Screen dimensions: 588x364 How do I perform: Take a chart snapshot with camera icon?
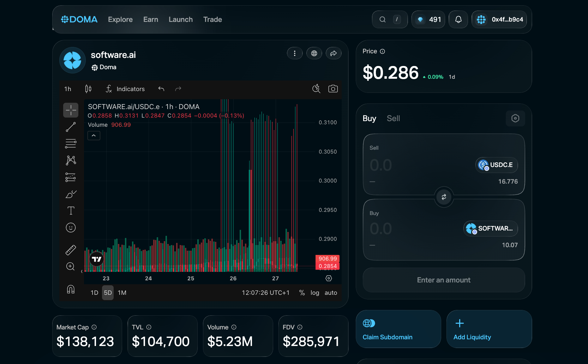(x=333, y=89)
